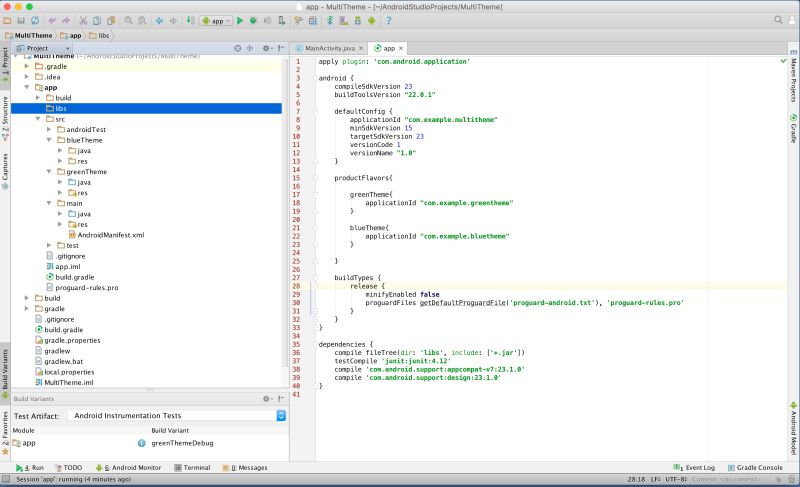Open the Android Monitor tab
The width and height of the screenshot is (800, 487).
[x=129, y=468]
